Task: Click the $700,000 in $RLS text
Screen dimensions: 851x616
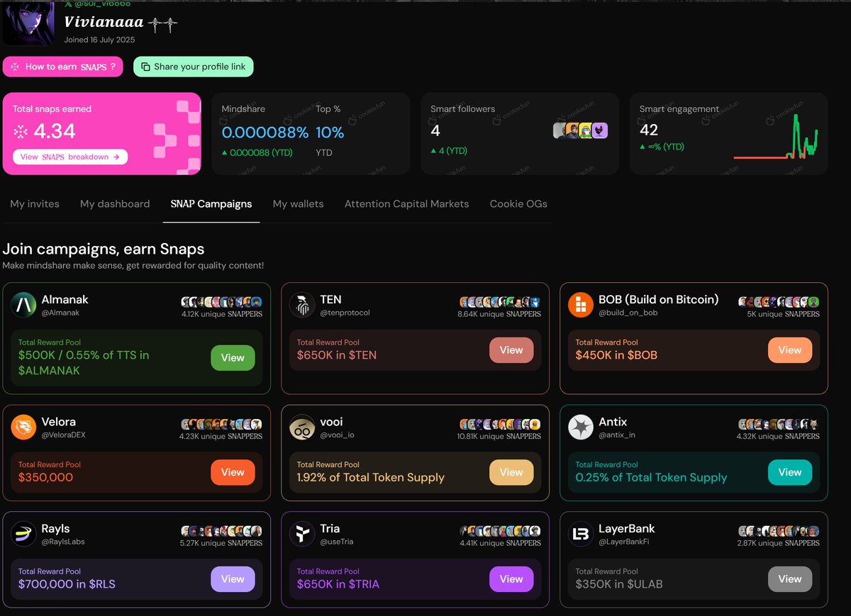Action: [67, 584]
